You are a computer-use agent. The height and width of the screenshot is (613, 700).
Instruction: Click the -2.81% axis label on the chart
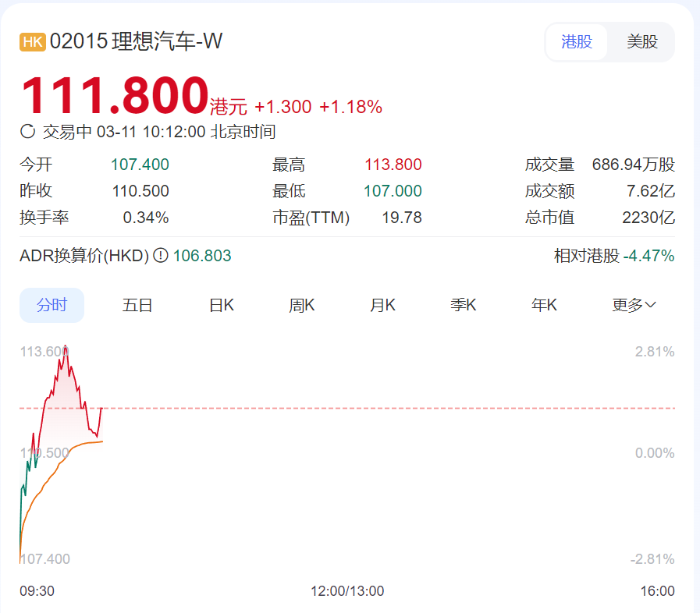[x=652, y=558]
